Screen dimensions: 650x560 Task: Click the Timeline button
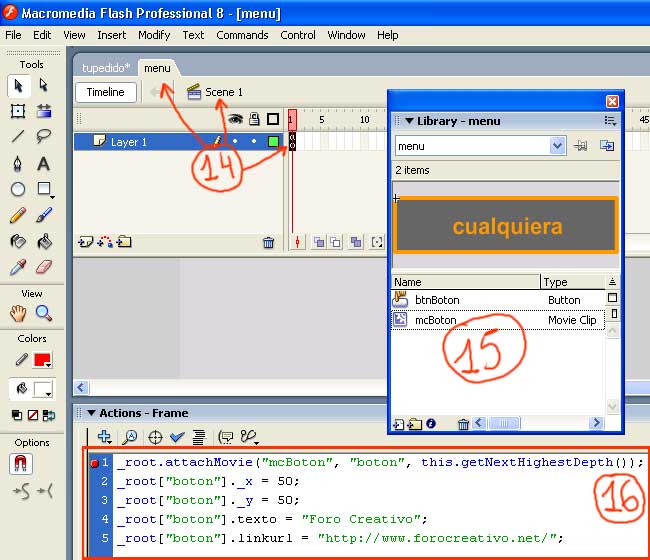(106, 92)
